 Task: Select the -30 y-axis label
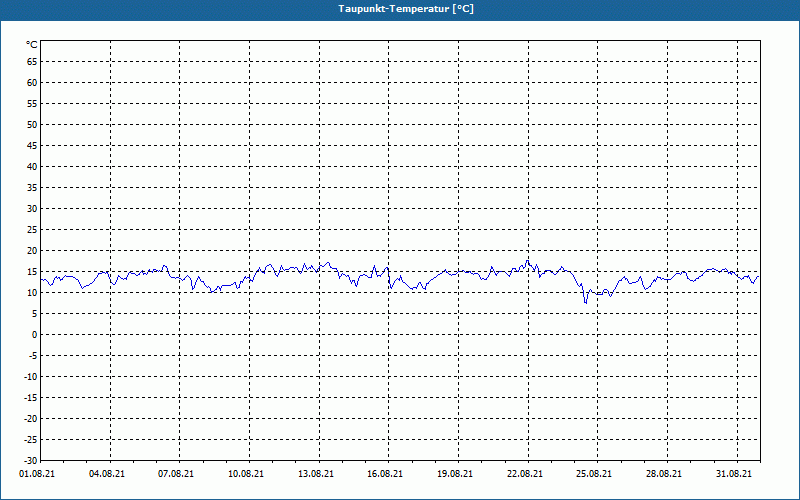tap(31, 461)
